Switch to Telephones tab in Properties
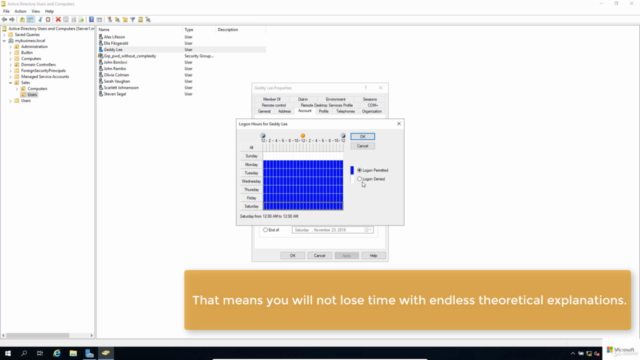The height and width of the screenshot is (360, 640). pos(346,111)
